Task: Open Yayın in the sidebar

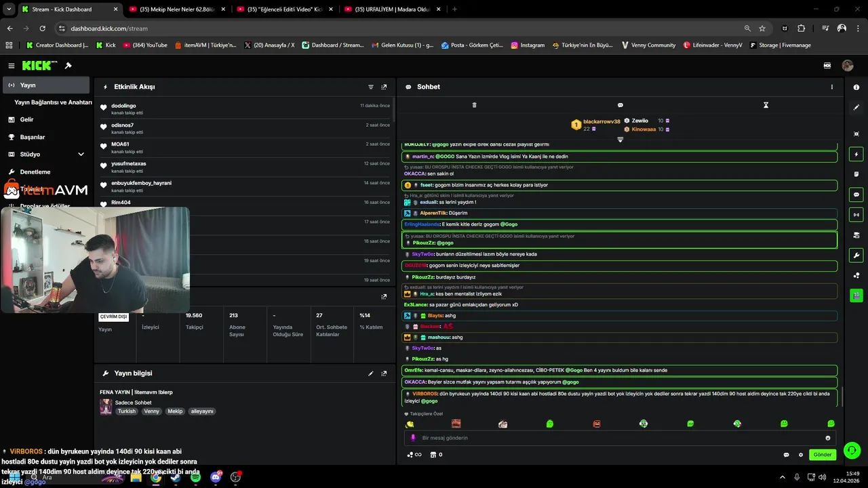Action: point(46,85)
